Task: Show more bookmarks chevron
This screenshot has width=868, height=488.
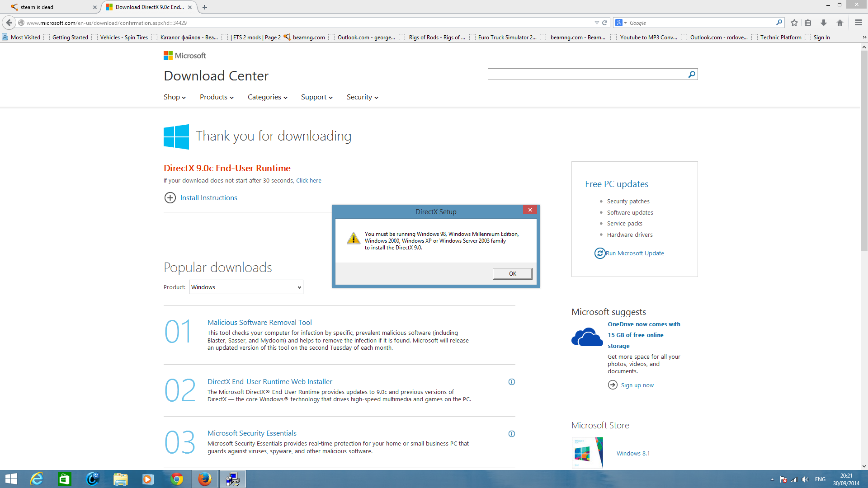Action: pyautogui.click(x=864, y=37)
